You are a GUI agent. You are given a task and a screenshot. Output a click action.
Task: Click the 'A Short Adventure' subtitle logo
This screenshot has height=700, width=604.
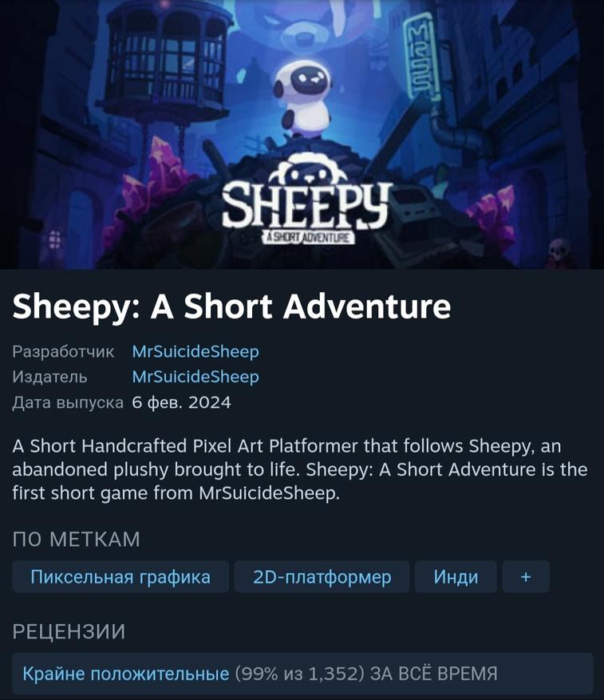tap(308, 237)
